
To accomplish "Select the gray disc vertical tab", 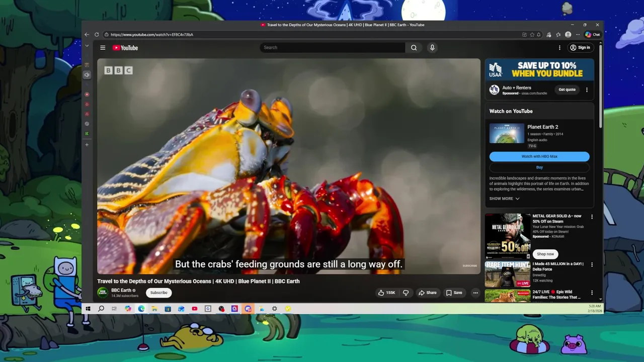I will [x=87, y=124].
